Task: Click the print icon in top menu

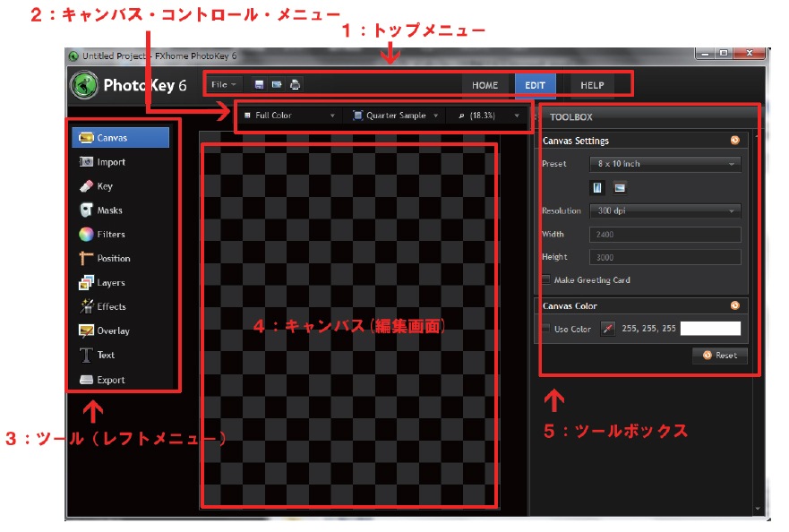Action: point(296,85)
